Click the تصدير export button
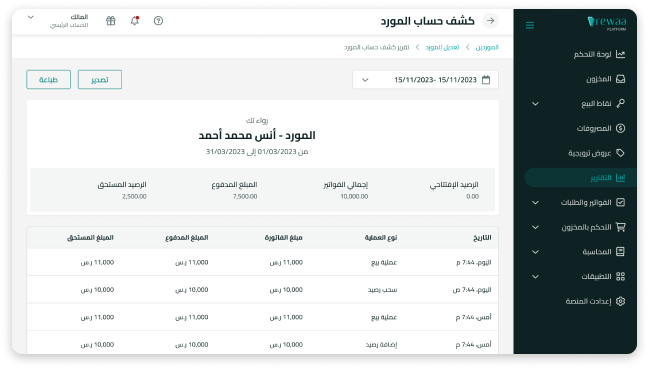The image size is (649, 369). (x=100, y=79)
